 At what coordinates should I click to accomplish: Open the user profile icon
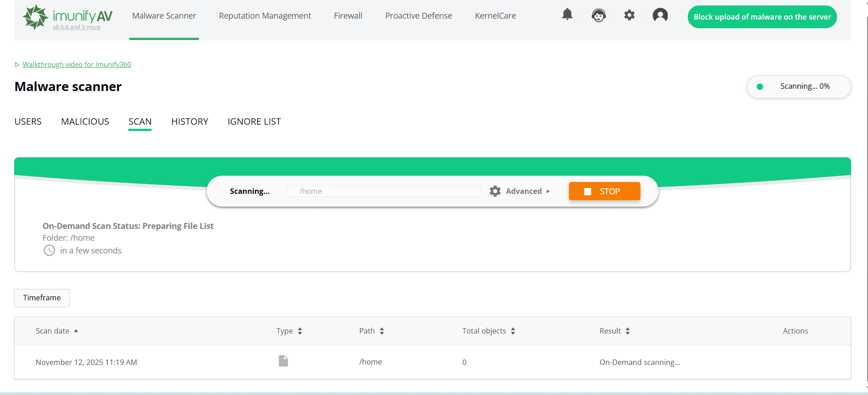click(660, 15)
